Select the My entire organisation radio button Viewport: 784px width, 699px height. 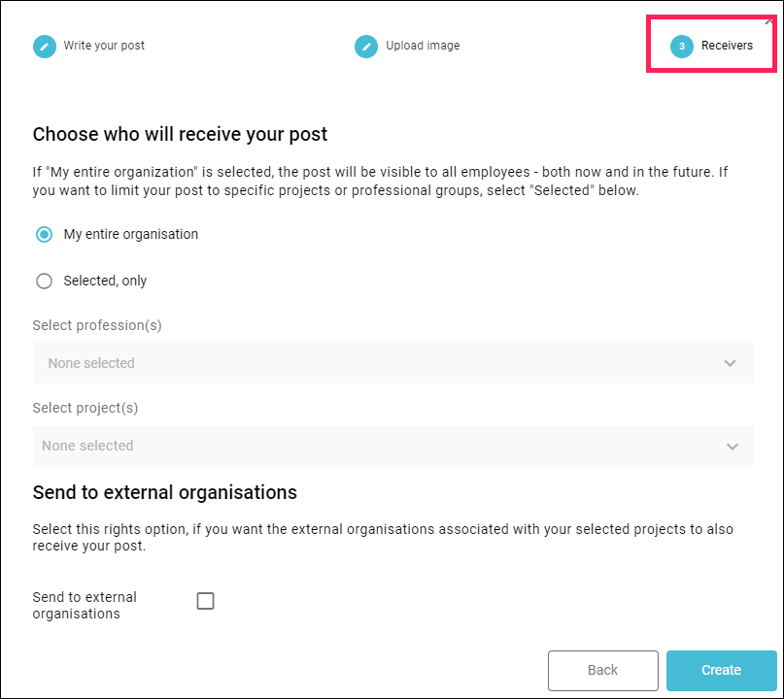click(44, 234)
